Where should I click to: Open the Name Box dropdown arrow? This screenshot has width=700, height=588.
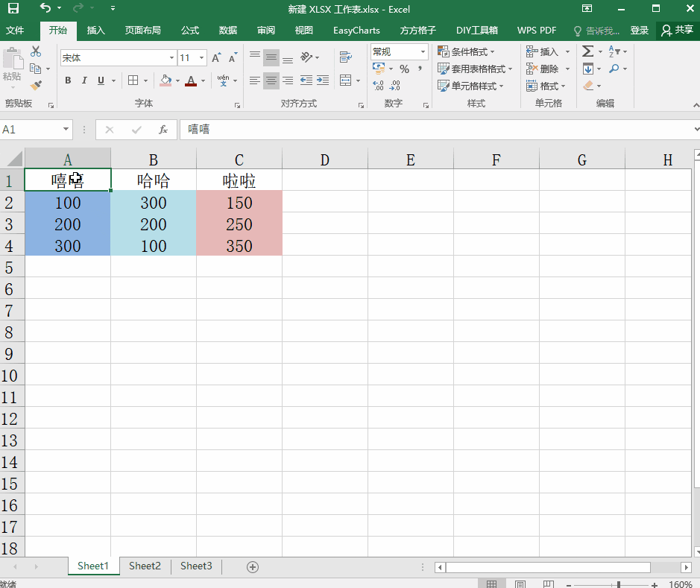66,130
